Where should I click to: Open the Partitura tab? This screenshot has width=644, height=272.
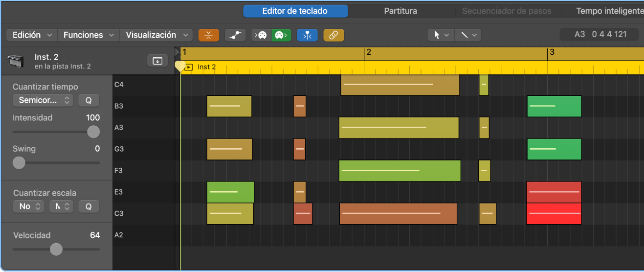400,11
